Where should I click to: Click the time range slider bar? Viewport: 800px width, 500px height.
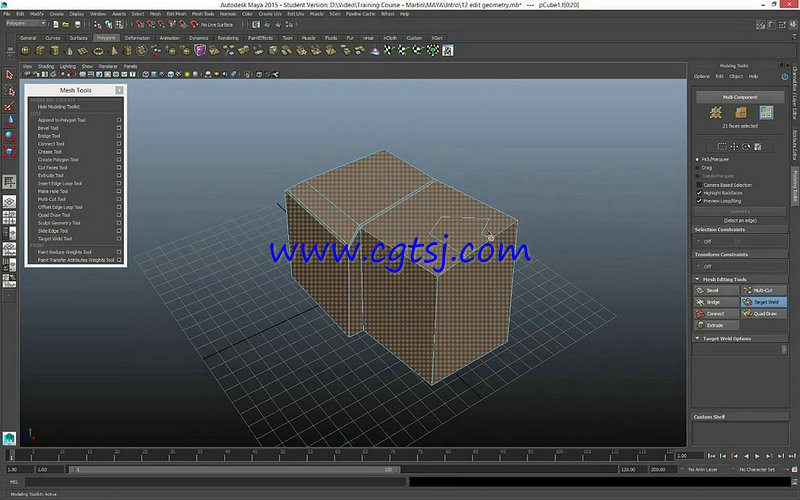click(x=235, y=469)
